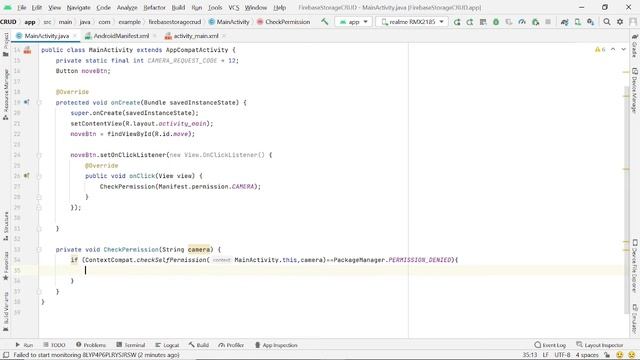Click the green Debug bug icon
The image size is (640, 360).
[496, 22]
